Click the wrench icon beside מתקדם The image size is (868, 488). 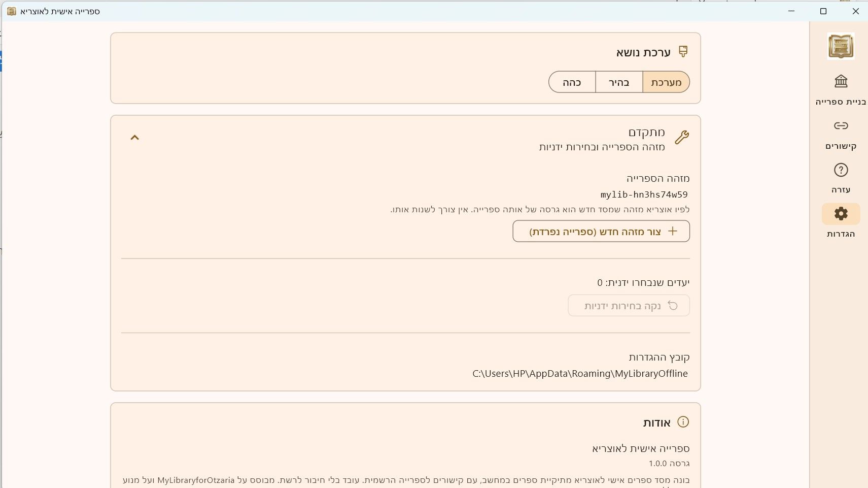pyautogui.click(x=682, y=137)
